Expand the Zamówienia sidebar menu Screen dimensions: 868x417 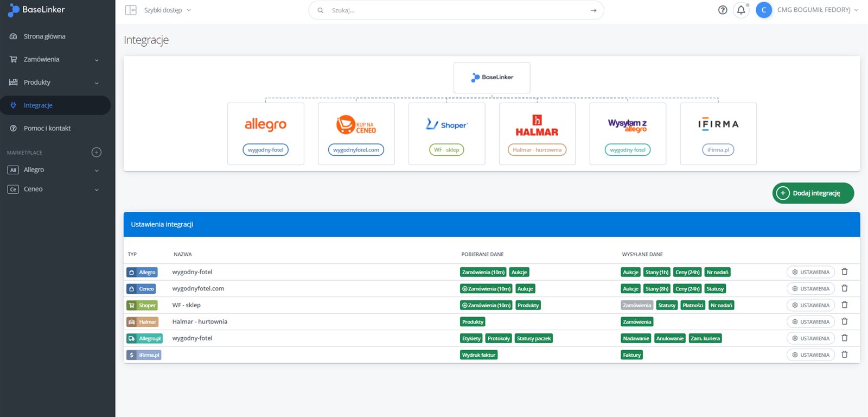[x=54, y=60]
